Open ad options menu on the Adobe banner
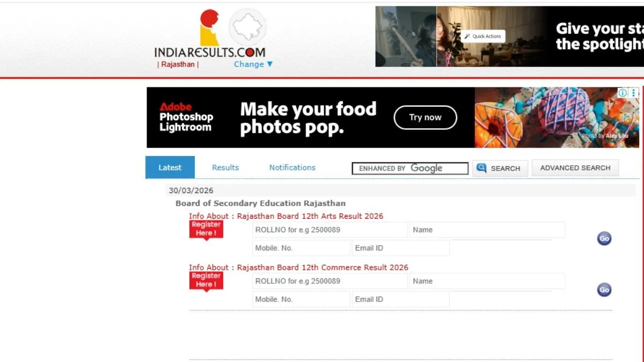The width and height of the screenshot is (644, 362). point(634,93)
